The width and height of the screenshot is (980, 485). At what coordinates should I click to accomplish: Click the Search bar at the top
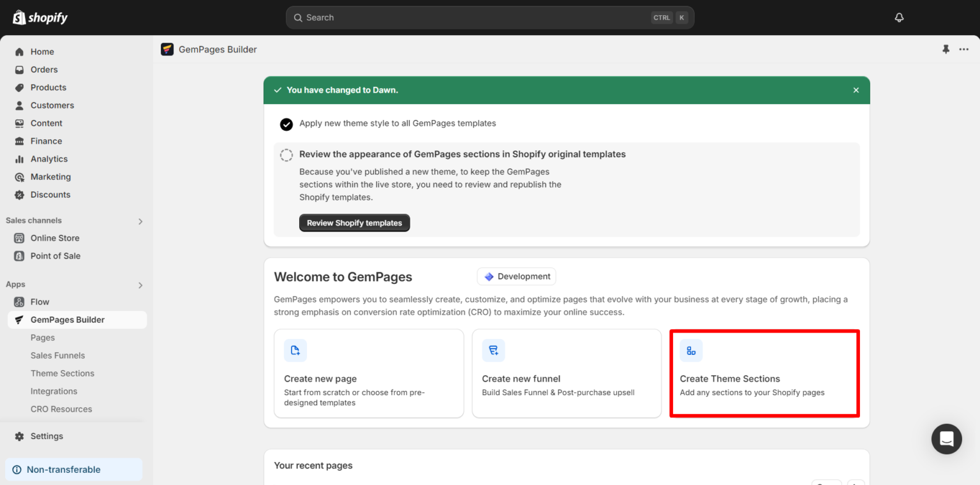490,17
